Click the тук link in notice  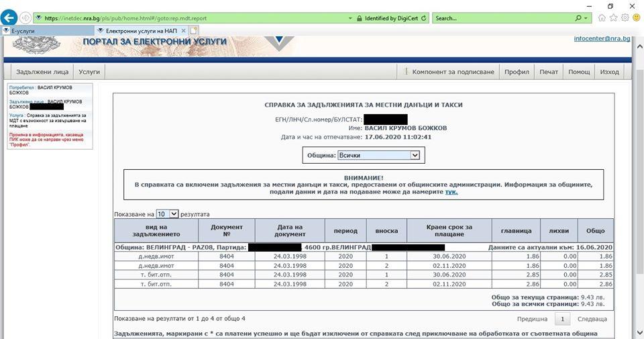point(451,192)
